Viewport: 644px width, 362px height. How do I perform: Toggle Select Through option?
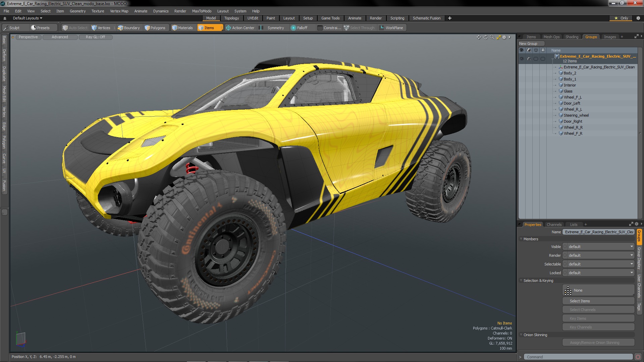tap(359, 28)
